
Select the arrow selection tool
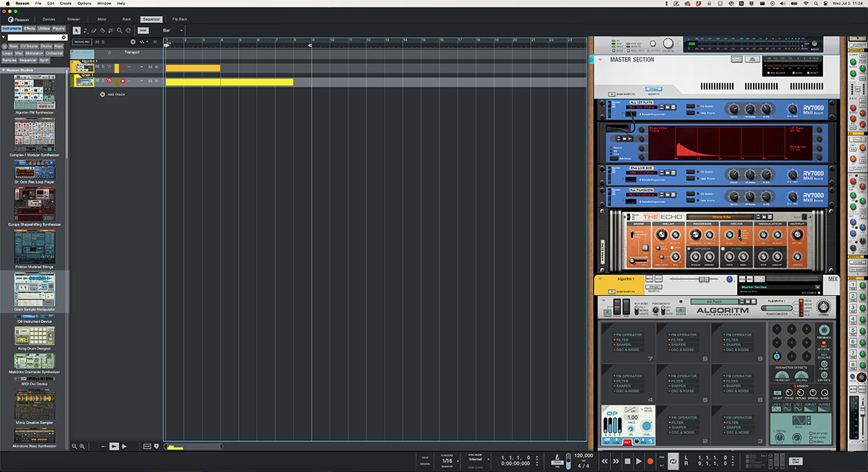[x=77, y=30]
